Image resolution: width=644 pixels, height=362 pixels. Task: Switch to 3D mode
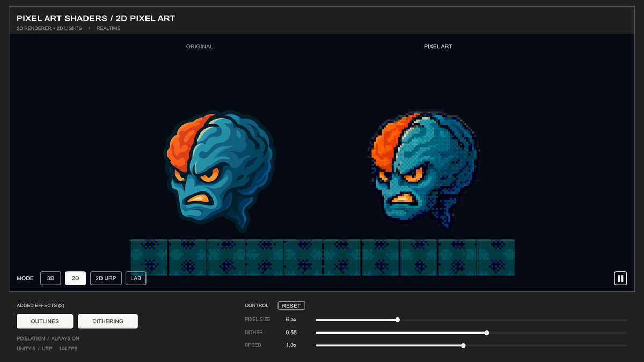click(x=50, y=278)
